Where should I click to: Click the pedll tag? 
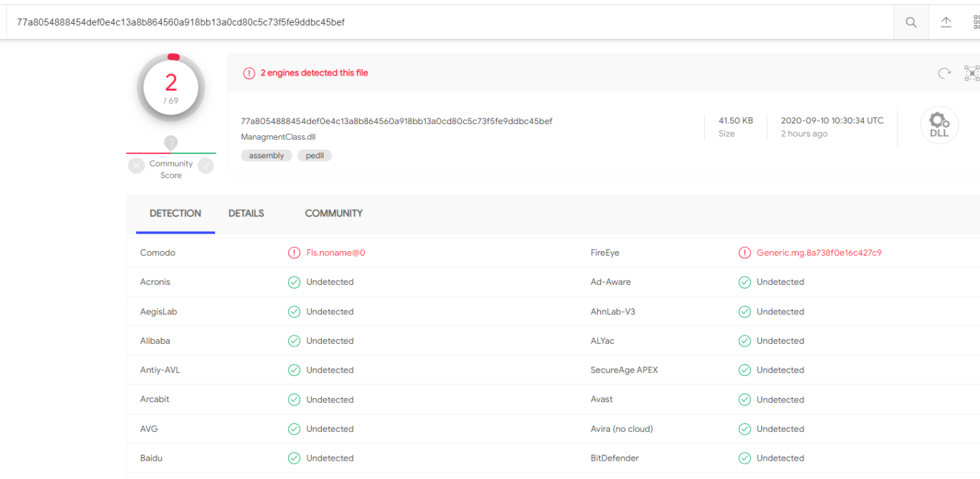pos(315,156)
